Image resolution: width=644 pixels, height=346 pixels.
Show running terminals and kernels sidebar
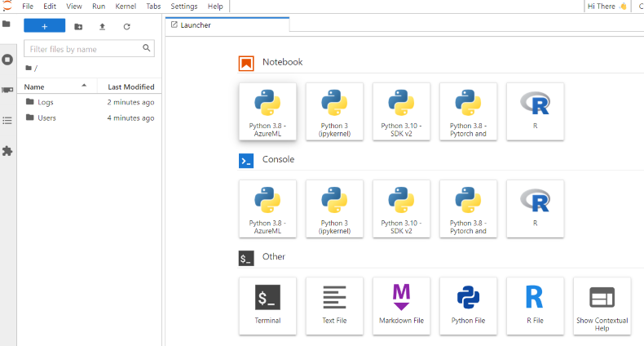7,60
